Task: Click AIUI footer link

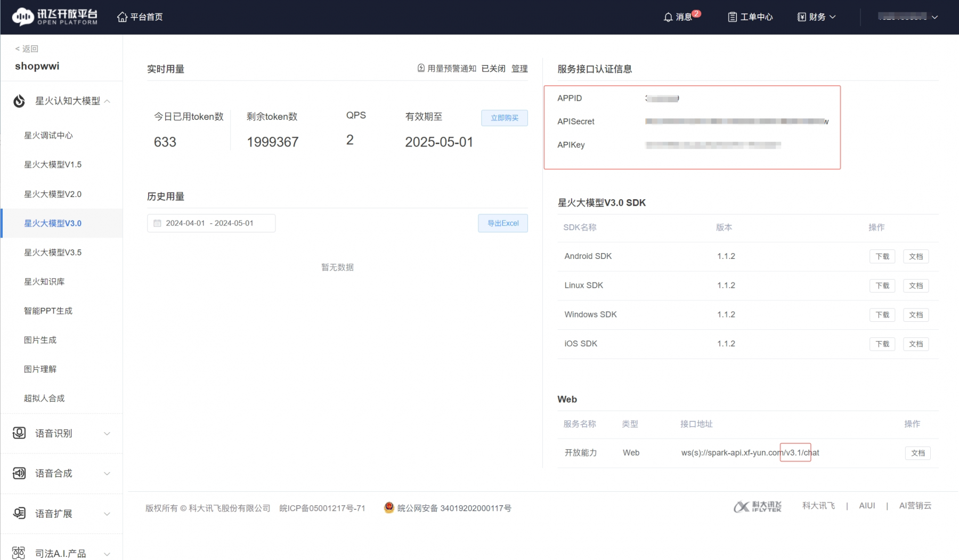Action: (867, 506)
